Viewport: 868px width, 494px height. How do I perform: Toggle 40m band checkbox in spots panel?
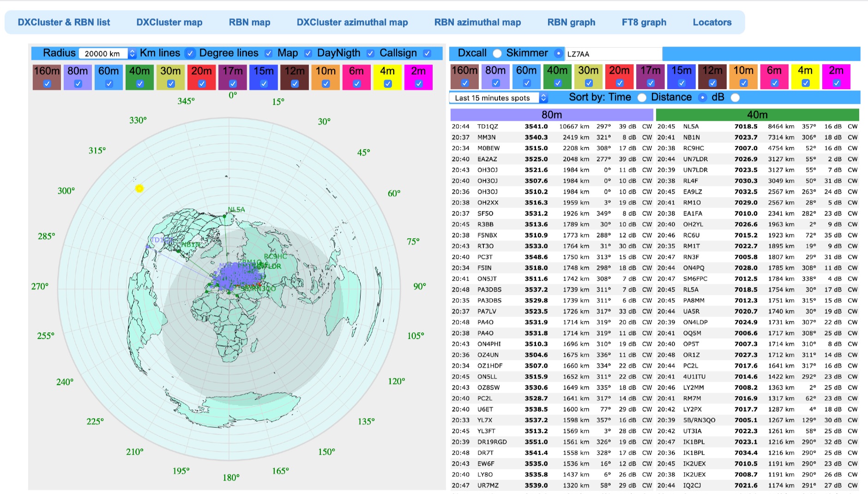557,83
